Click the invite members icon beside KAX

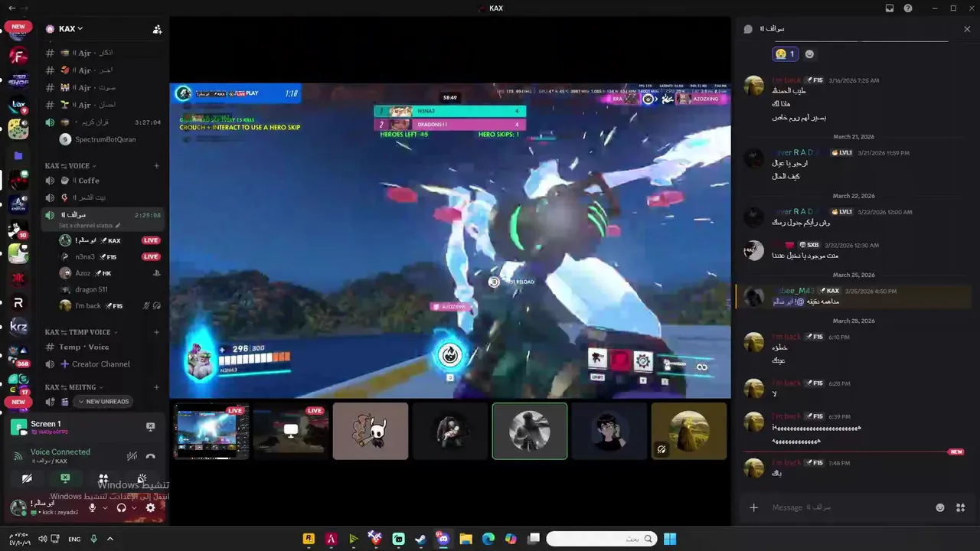[157, 29]
